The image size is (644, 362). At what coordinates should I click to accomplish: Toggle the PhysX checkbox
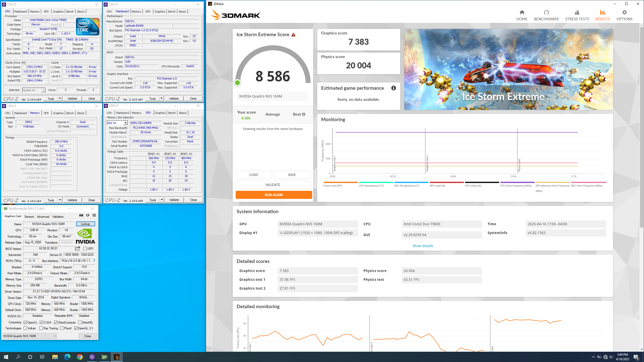click(62, 328)
